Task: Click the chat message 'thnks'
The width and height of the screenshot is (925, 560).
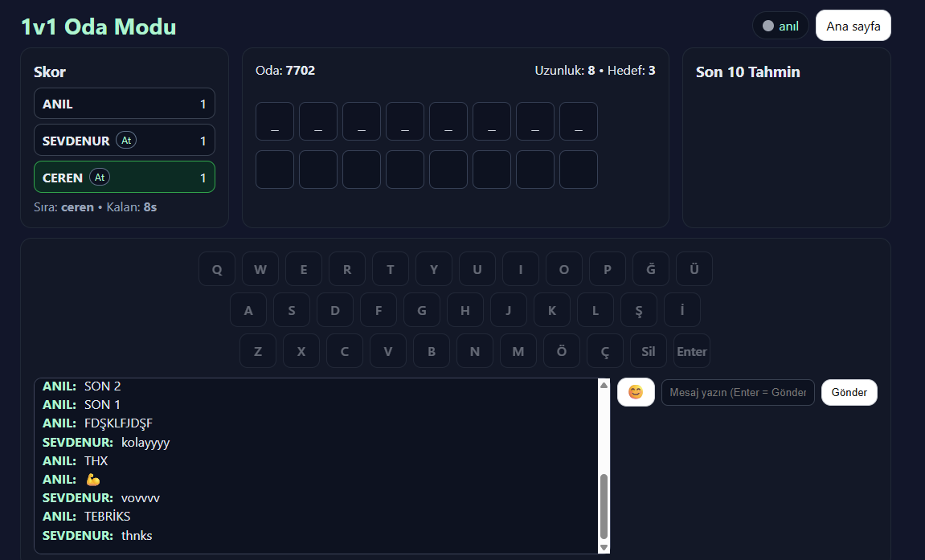Action: coord(137,535)
